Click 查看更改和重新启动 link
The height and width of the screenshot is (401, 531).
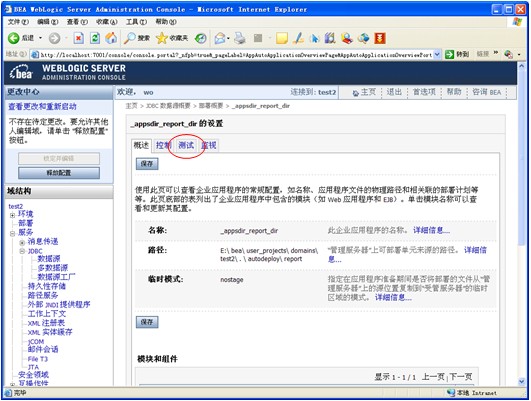point(42,106)
